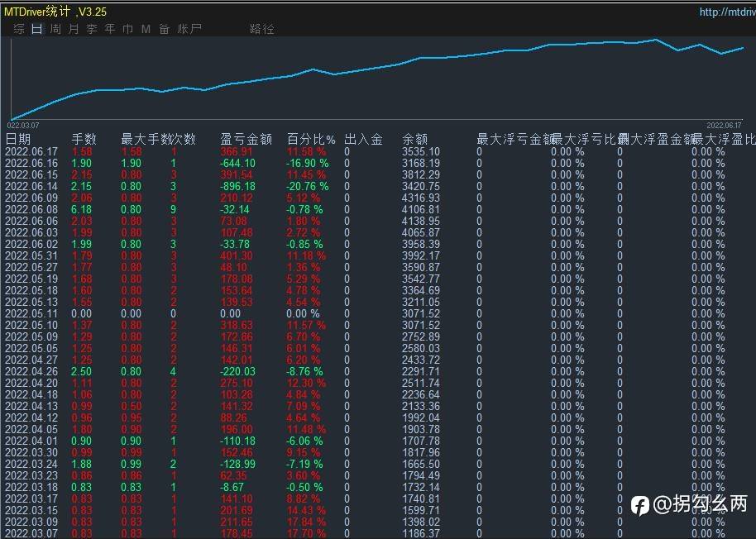This screenshot has height=539, width=756.
Task: Open the 币 currency tab
Action: 127,29
